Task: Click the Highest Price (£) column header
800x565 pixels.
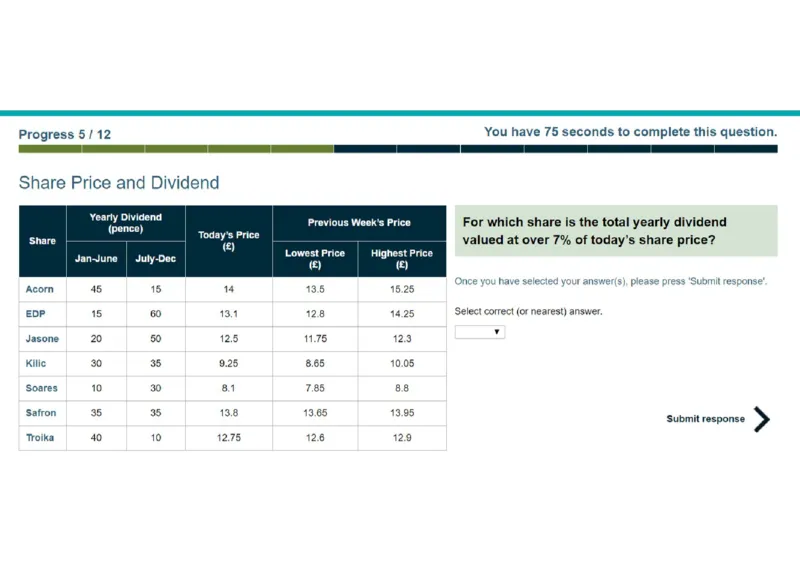Action: (x=401, y=259)
